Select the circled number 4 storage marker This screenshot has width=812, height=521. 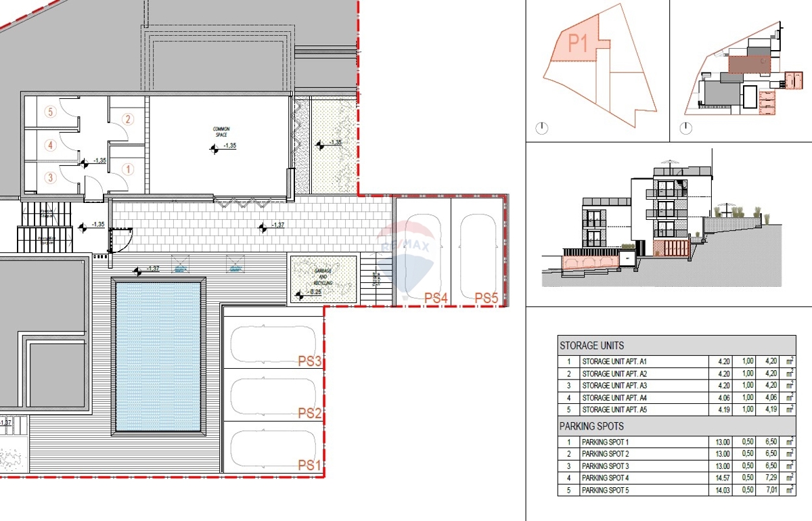point(49,145)
